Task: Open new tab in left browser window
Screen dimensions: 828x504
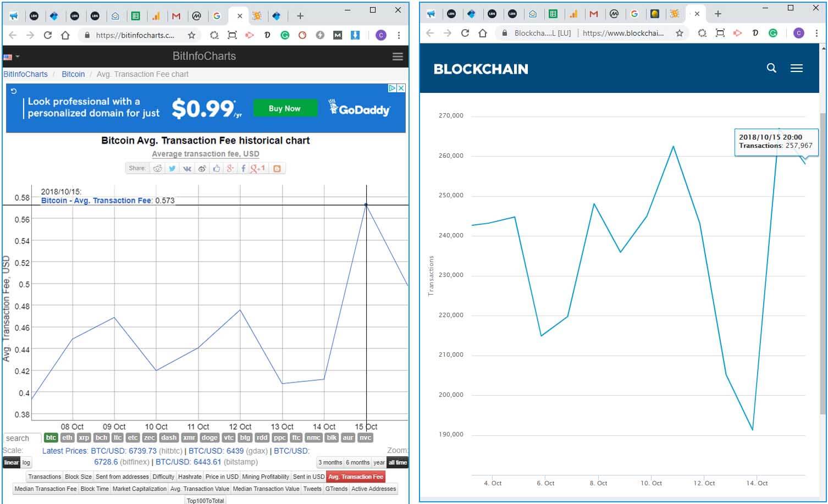Action: pos(300,16)
